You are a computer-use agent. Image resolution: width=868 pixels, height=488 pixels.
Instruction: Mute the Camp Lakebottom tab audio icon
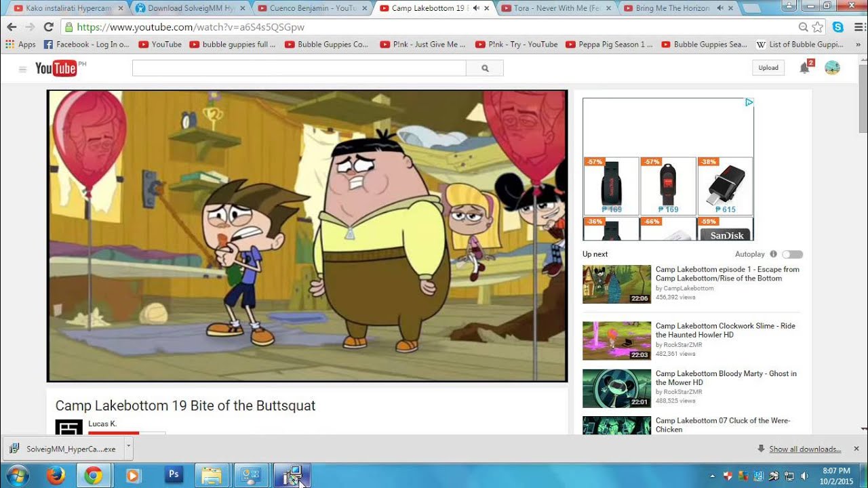[x=475, y=8]
